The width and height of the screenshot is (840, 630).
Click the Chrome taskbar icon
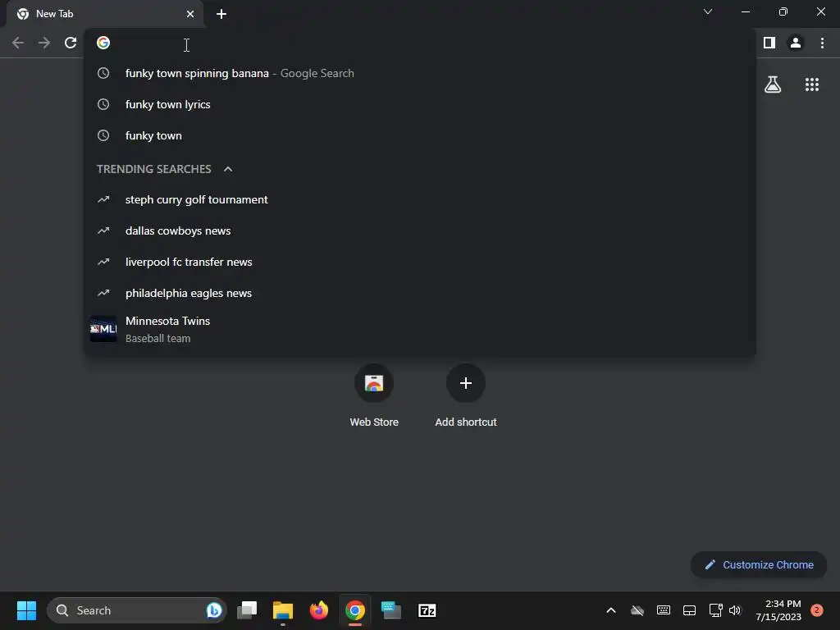pos(354,610)
